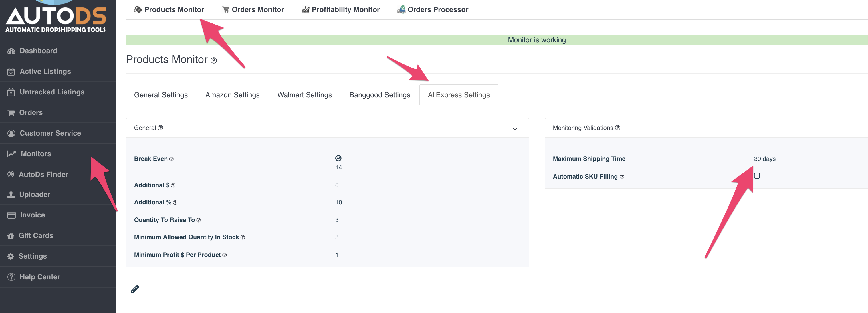Viewport: 868px width, 313px height.
Task: Click the Minimum Profit $ value 1
Action: (x=337, y=255)
